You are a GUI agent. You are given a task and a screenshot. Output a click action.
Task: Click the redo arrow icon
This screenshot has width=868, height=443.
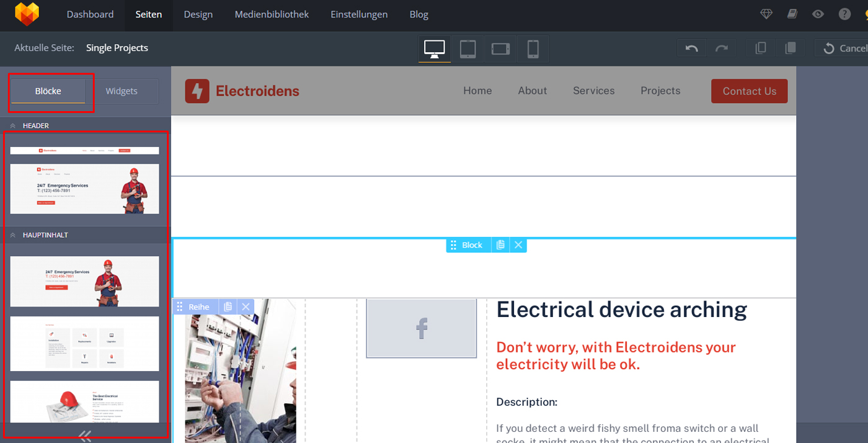[x=721, y=48]
